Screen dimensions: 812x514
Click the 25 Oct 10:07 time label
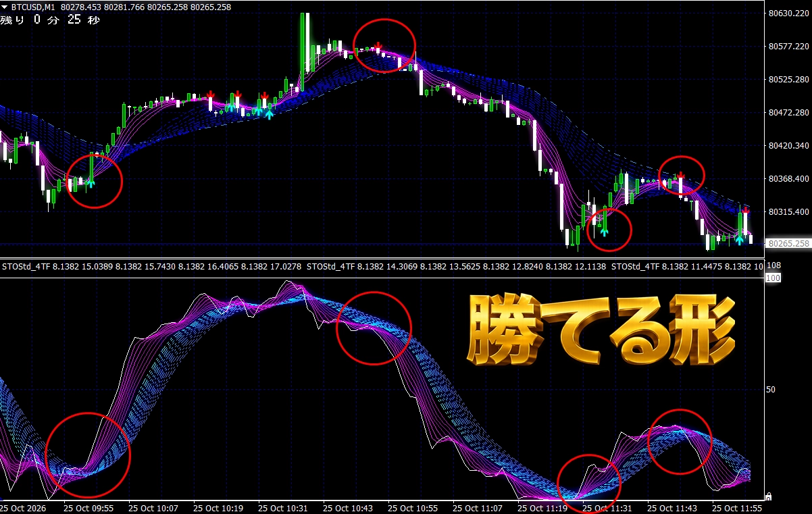pyautogui.click(x=153, y=507)
